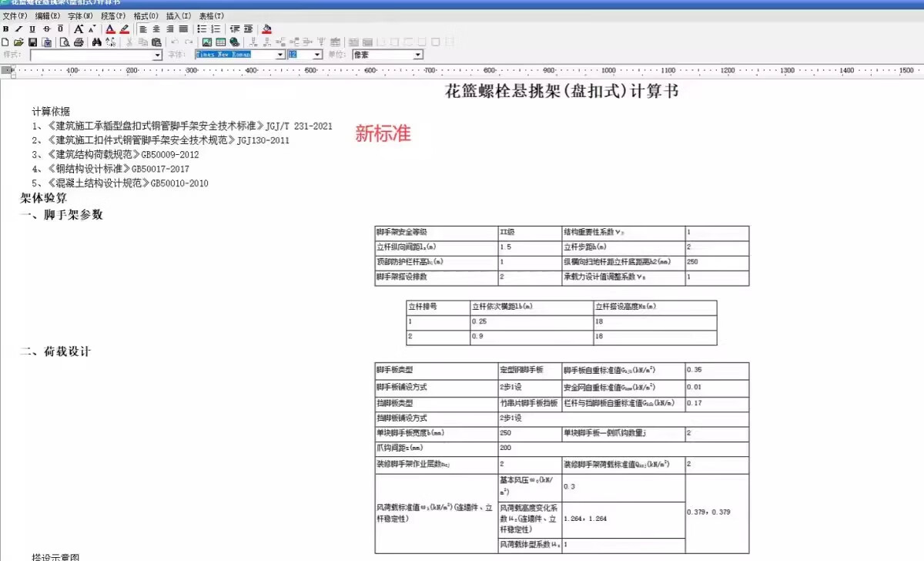924x561 pixels.
Task: Click the bulleted list icon
Action: tap(202, 29)
